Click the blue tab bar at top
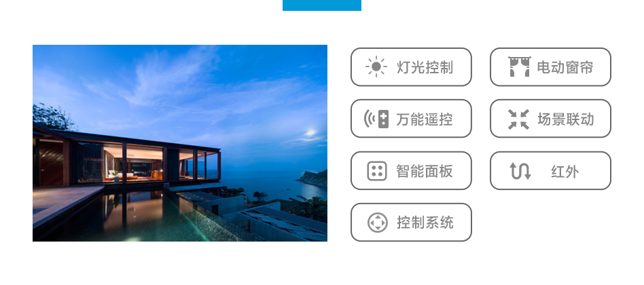Viewport: 644px width, 285px height. (x=322, y=5)
